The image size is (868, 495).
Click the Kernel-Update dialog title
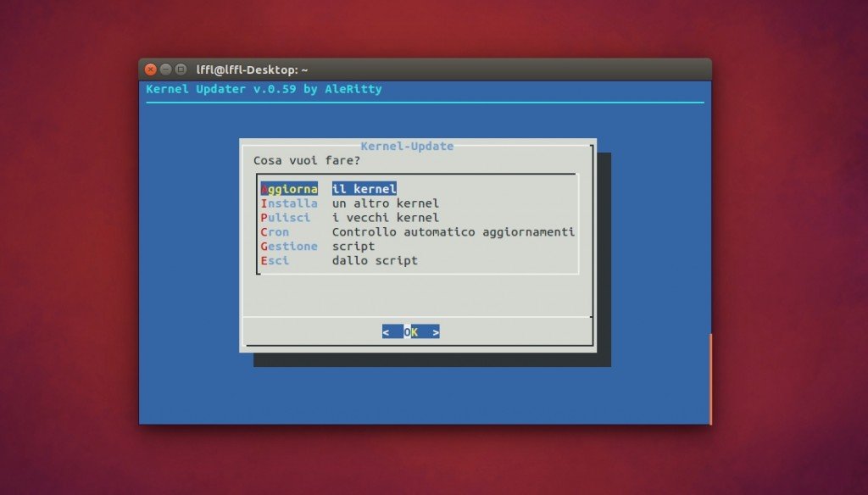tap(408, 146)
